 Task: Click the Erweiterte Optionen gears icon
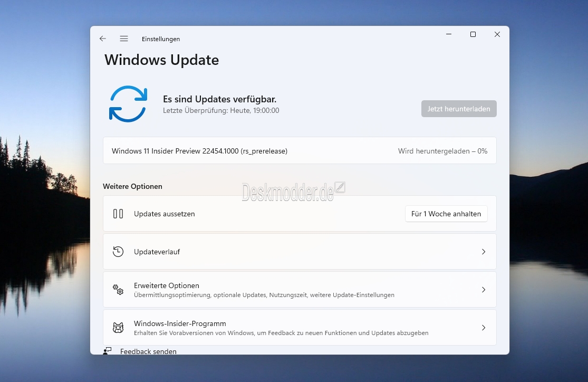[x=118, y=289]
